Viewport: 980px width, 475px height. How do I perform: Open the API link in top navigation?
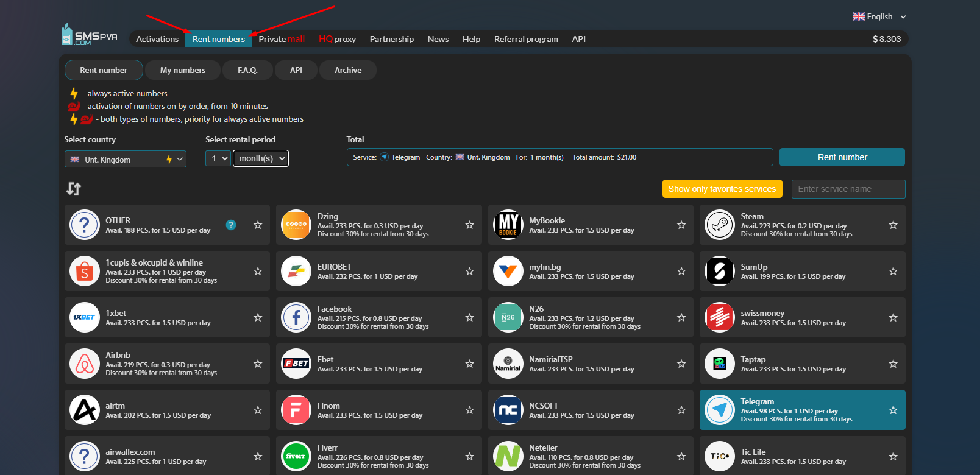(x=579, y=39)
